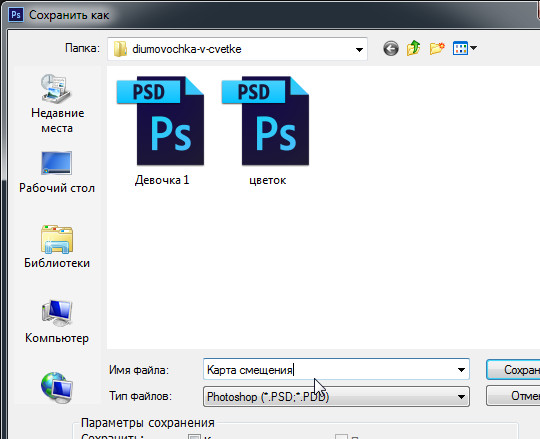This screenshot has width=540, height=439.
Task: Go up one folder level
Action: pyautogui.click(x=413, y=48)
